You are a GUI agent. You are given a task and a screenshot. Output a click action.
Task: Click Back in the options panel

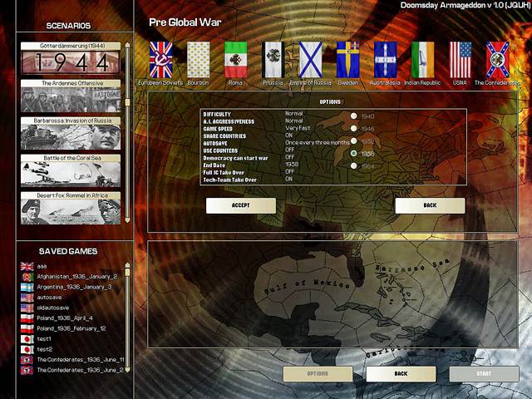click(x=430, y=205)
